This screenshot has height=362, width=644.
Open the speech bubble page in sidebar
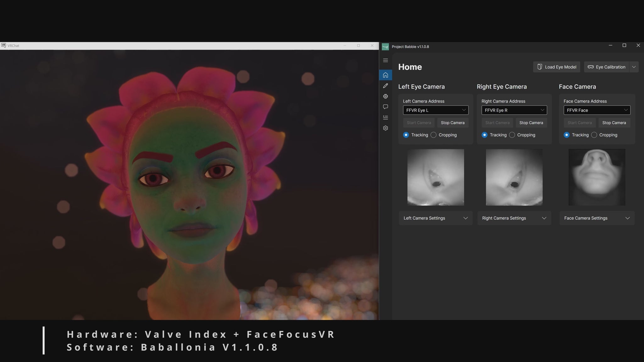click(x=386, y=107)
